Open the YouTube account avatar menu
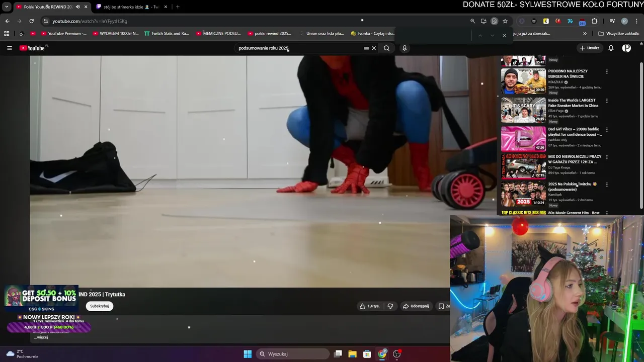Screen dimensions: 644x362 pos(626,48)
